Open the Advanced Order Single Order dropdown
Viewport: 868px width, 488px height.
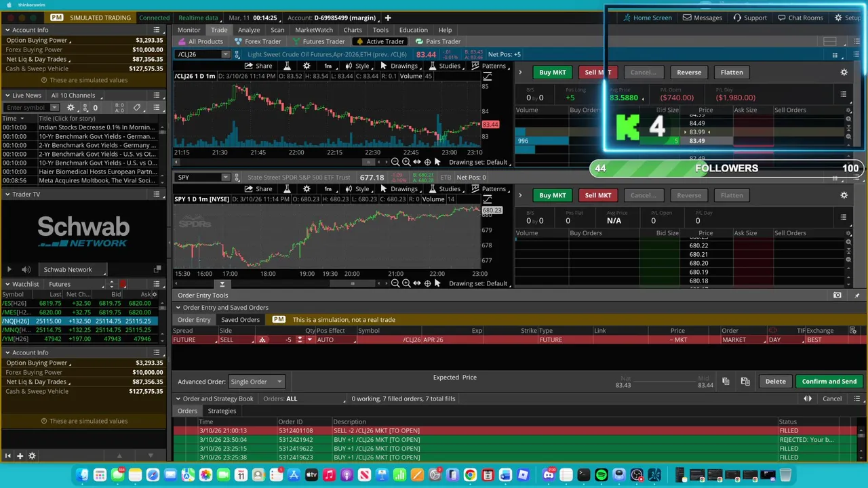coord(256,382)
